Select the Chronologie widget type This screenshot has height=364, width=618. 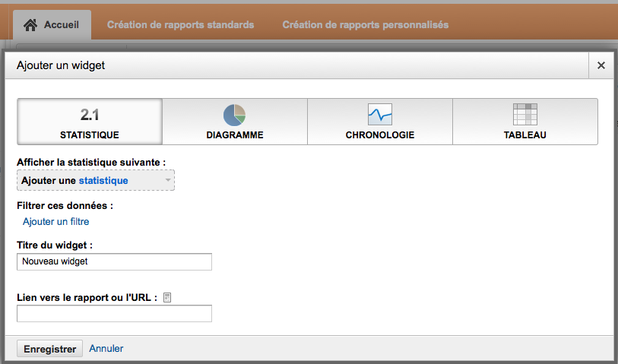point(380,122)
